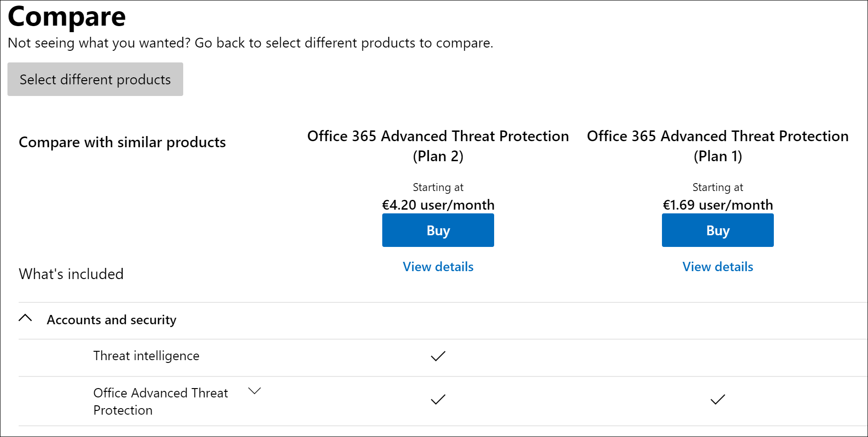
Task: Click Office Advanced Threat Protection feature label
Action: [x=161, y=401]
